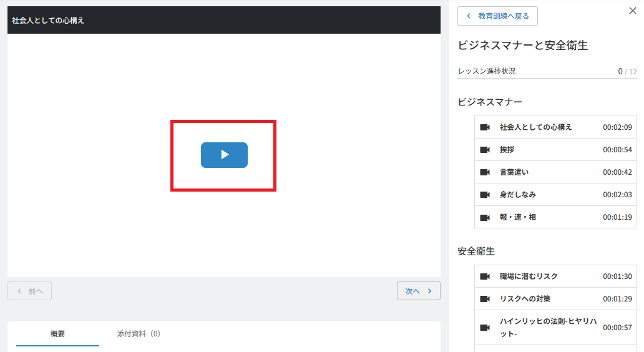The image size is (644, 352).
Task: Open the 身だしなみ lesson
Action: (555, 195)
